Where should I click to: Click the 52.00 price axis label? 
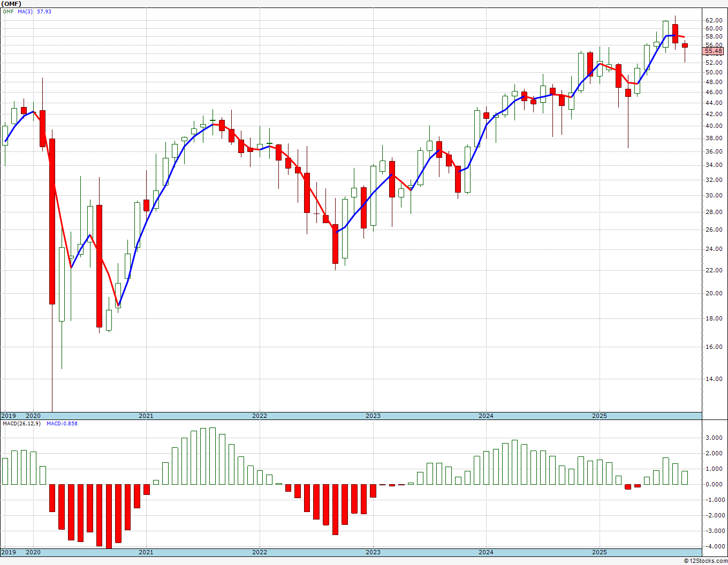tap(714, 63)
